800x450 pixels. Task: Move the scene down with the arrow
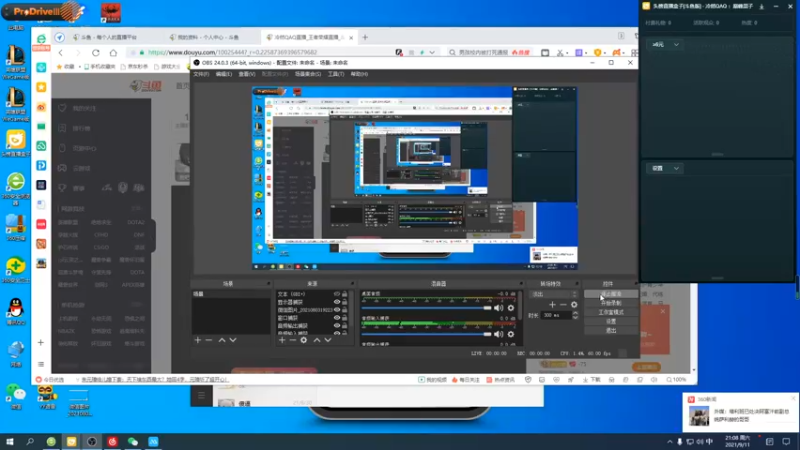coord(233,340)
